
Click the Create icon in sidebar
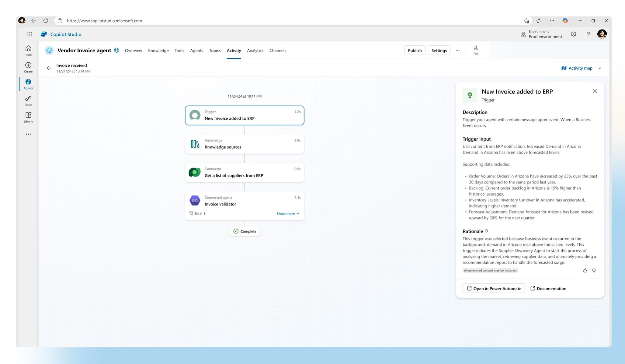pyautogui.click(x=28, y=67)
